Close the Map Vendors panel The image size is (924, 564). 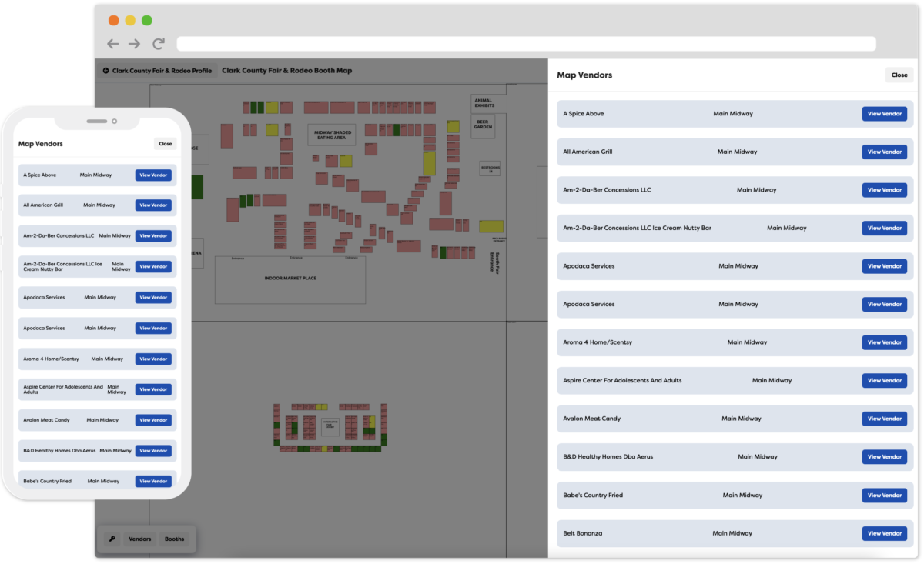click(x=899, y=75)
